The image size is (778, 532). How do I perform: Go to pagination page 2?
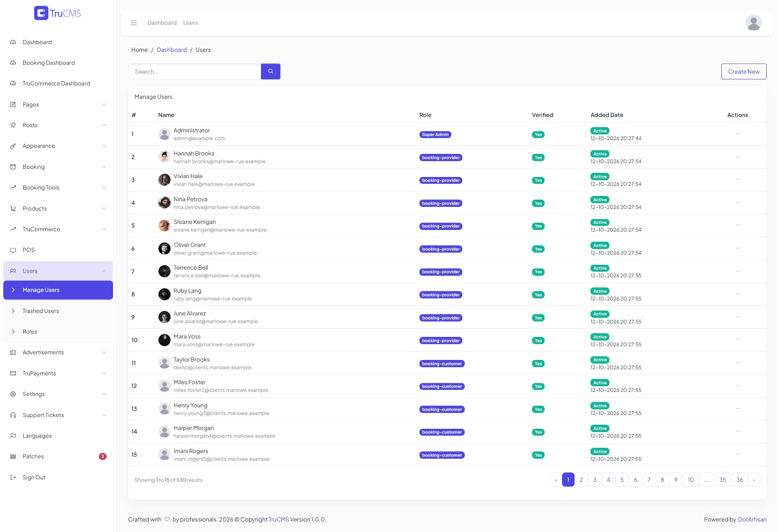pos(581,480)
